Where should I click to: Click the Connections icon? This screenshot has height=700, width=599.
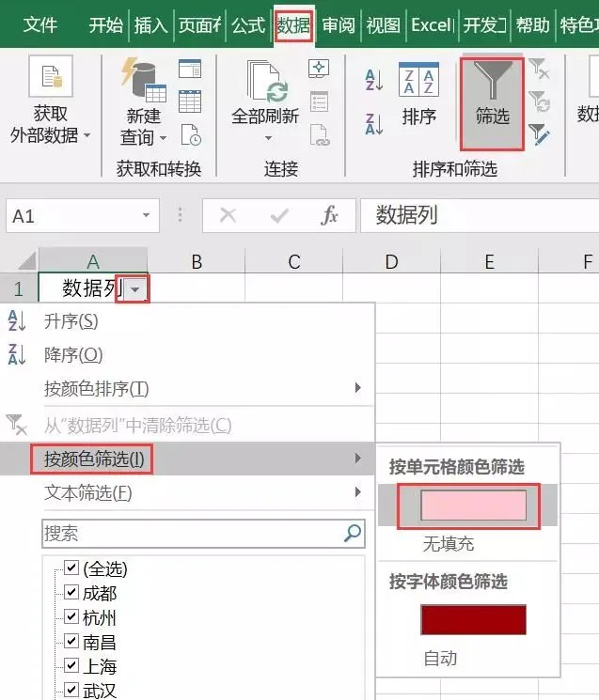[x=319, y=69]
